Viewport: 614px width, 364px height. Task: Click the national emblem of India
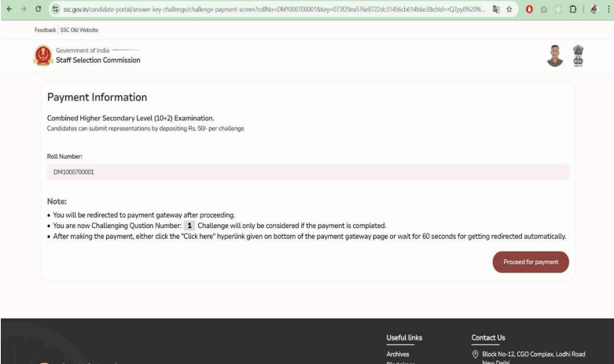pos(579,55)
